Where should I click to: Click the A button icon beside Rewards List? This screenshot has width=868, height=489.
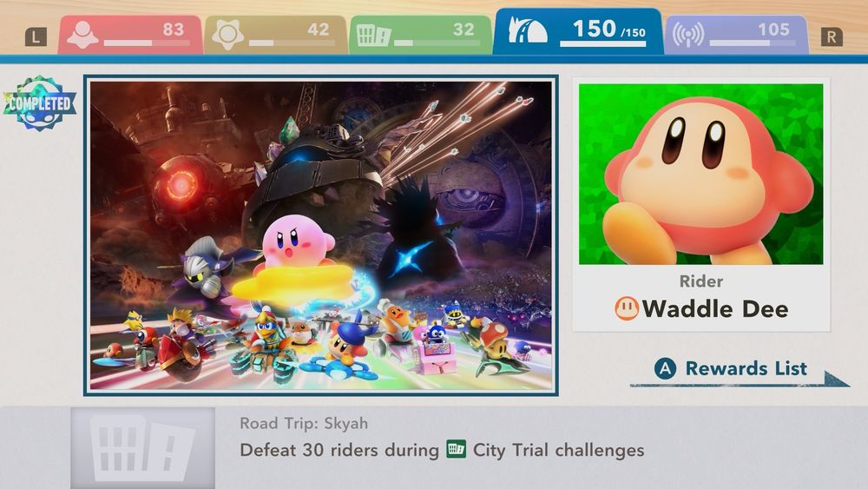(666, 368)
